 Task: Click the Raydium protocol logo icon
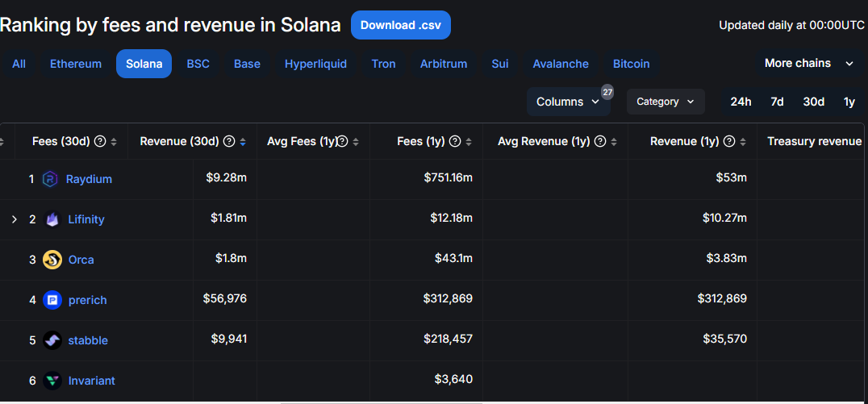point(51,179)
